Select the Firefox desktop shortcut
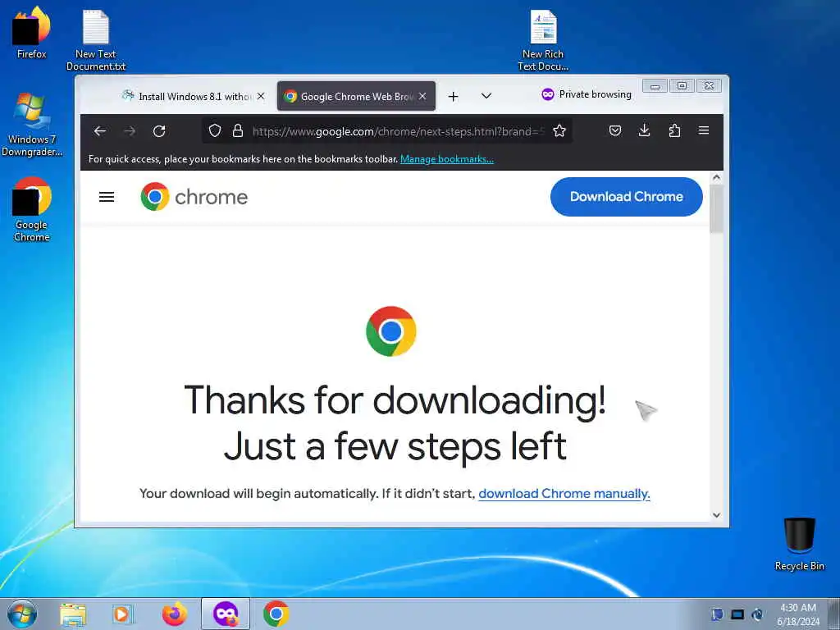The image size is (840, 630). 32,32
